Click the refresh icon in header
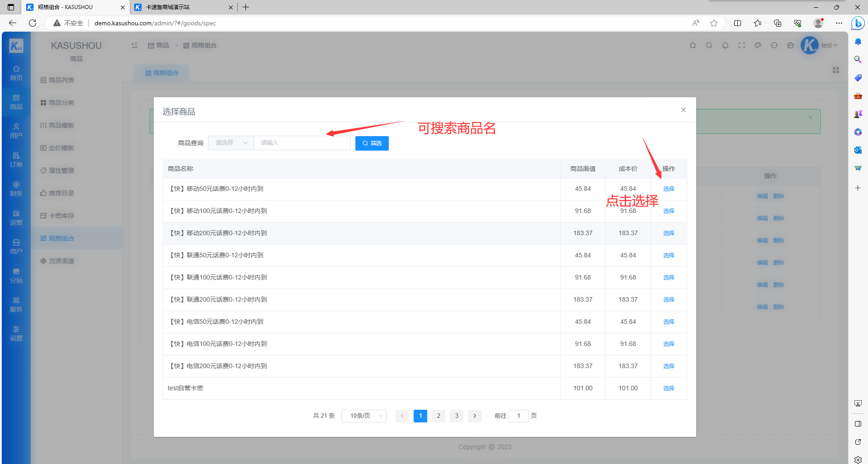The height and width of the screenshot is (464, 868). [774, 45]
